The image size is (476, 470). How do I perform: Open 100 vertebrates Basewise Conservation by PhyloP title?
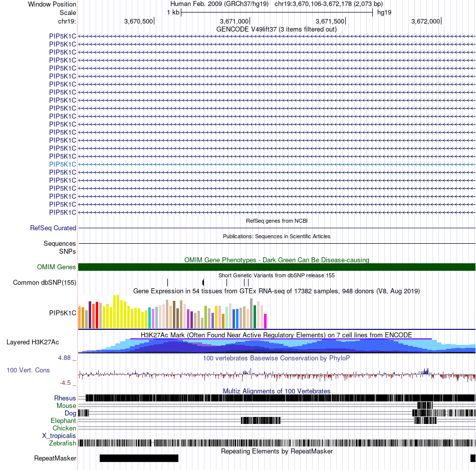click(x=276, y=358)
